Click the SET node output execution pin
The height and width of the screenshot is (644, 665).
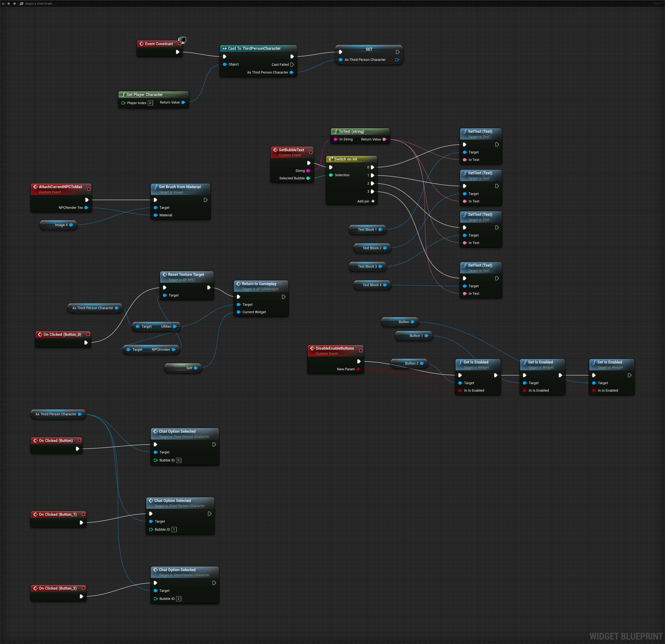(398, 52)
